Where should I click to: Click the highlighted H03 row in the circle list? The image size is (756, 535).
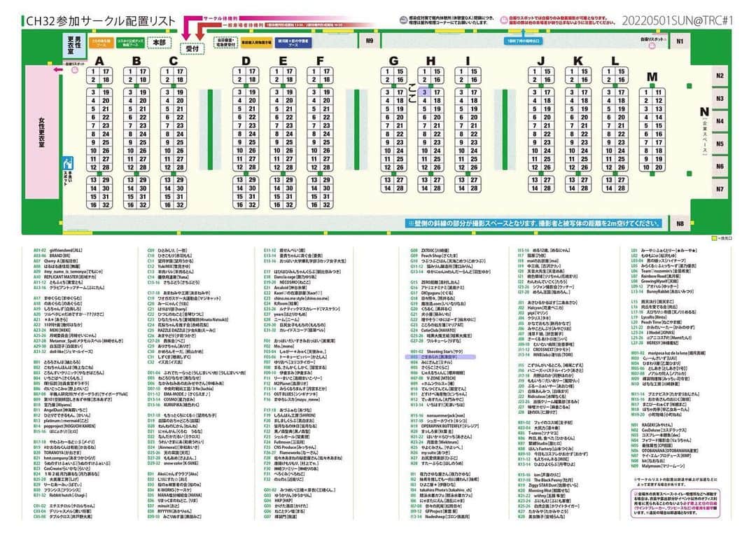pos(440,357)
